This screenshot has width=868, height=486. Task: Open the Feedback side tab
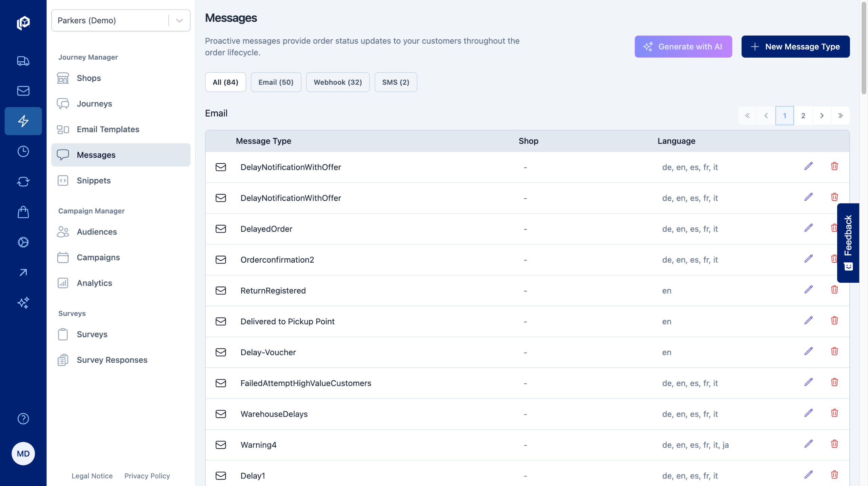point(848,243)
